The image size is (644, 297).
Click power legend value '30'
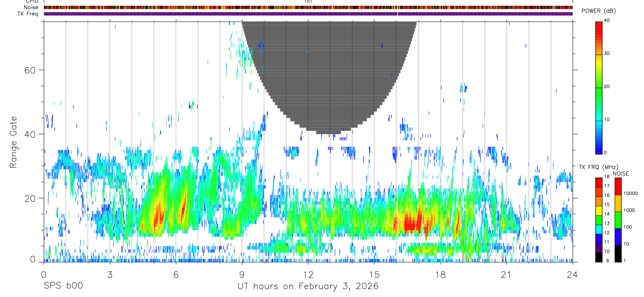point(607,54)
